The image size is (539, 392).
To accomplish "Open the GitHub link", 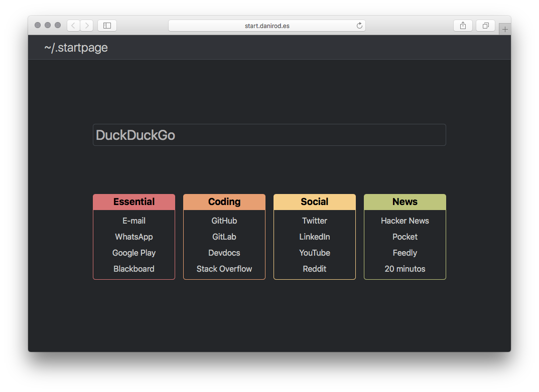I will (x=224, y=221).
